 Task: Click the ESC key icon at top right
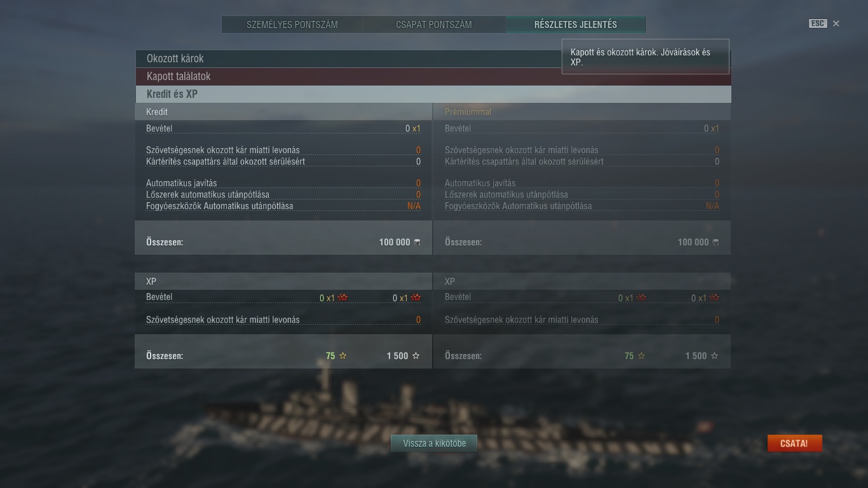pos(818,24)
